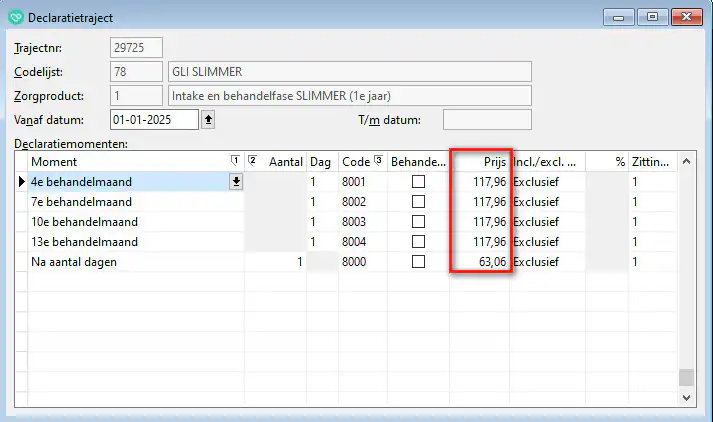Click the row pointer arrow beside 4e behandelmaand
Image resolution: width=713 pixels, height=422 pixels.
[21, 182]
